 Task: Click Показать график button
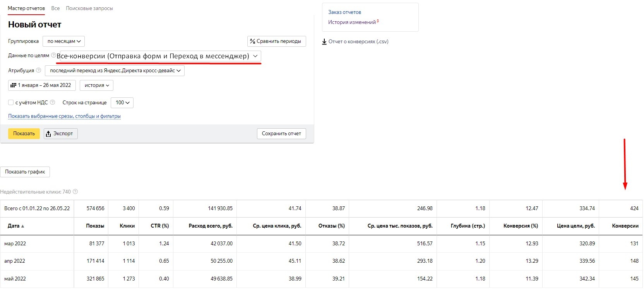coord(25,172)
